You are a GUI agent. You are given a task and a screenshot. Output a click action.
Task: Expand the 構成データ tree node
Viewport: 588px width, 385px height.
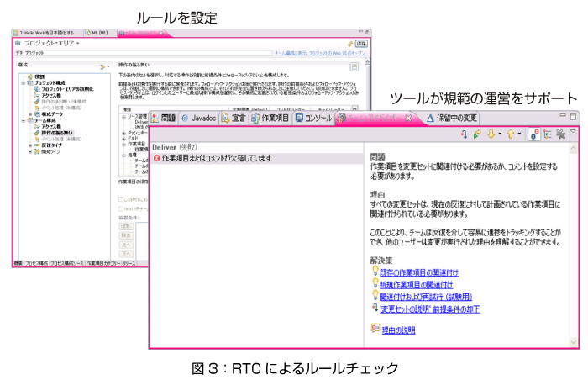(30, 114)
